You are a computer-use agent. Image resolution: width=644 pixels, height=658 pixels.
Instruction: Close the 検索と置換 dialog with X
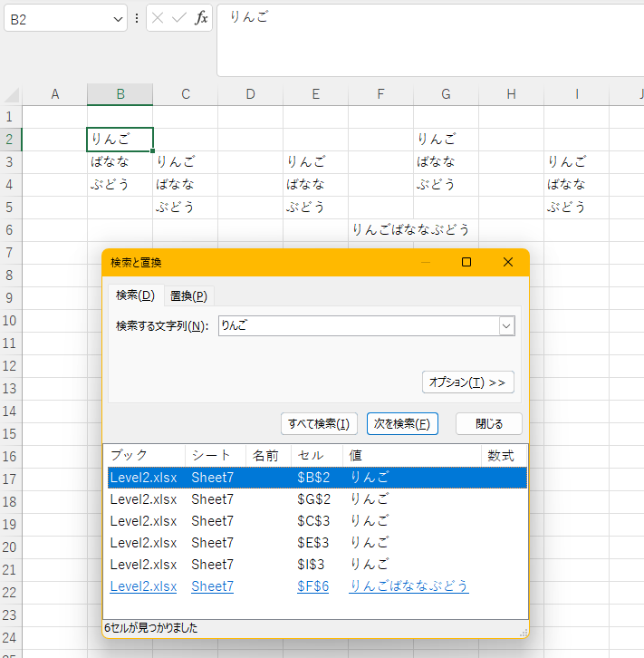[508, 262]
